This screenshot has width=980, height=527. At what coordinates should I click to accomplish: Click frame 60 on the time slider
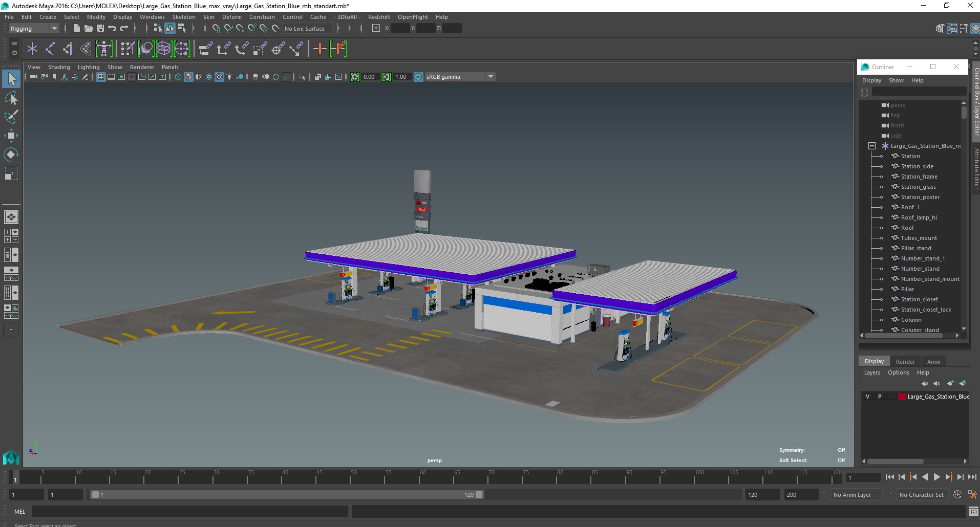(422, 477)
